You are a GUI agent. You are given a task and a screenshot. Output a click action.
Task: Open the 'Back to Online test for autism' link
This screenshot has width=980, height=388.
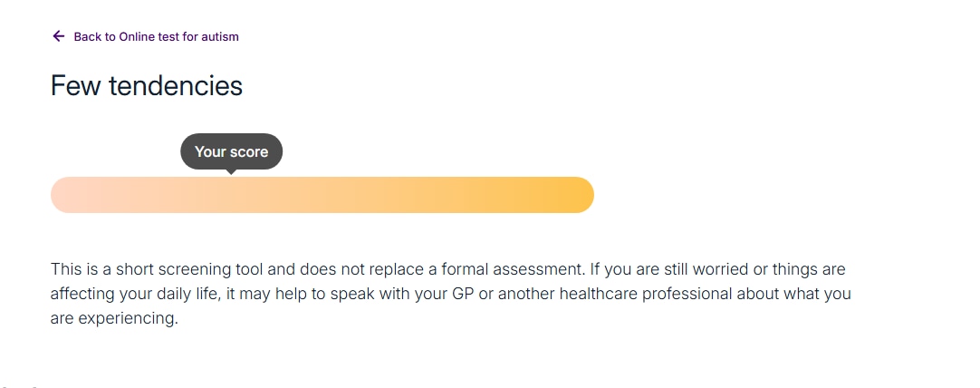point(156,37)
